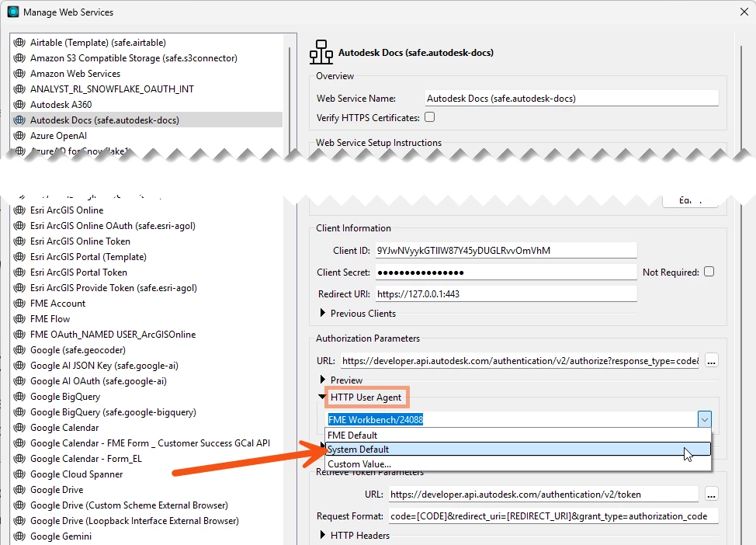This screenshot has width=756, height=545.
Task: Click globe icon beside Google AI OAuth
Action: 19,381
